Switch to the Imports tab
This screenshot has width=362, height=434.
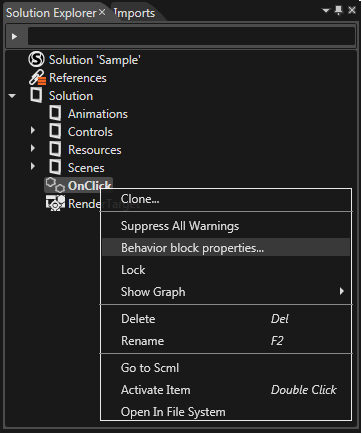pos(135,13)
